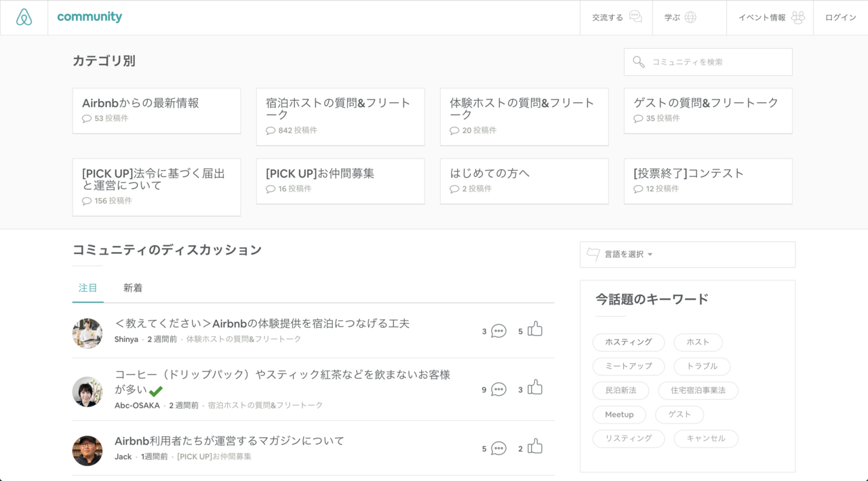
Task: Click the thumbs-up icon on Shinya's post
Action: [x=535, y=329]
